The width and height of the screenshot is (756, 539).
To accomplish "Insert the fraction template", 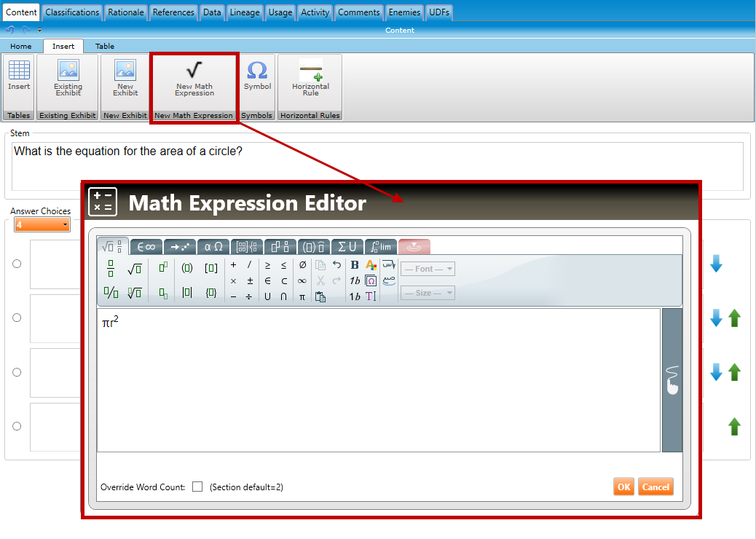I will (111, 269).
